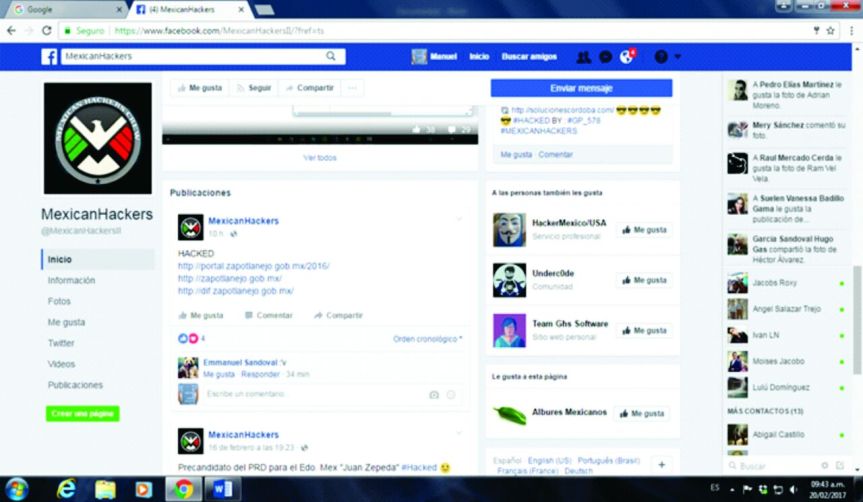This screenshot has height=502, width=863.
Task: Click the browser back arrow
Action: click(11, 31)
